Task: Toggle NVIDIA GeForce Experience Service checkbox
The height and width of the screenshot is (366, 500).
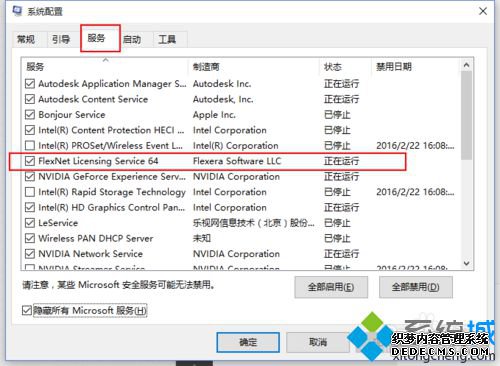Action: [30, 176]
